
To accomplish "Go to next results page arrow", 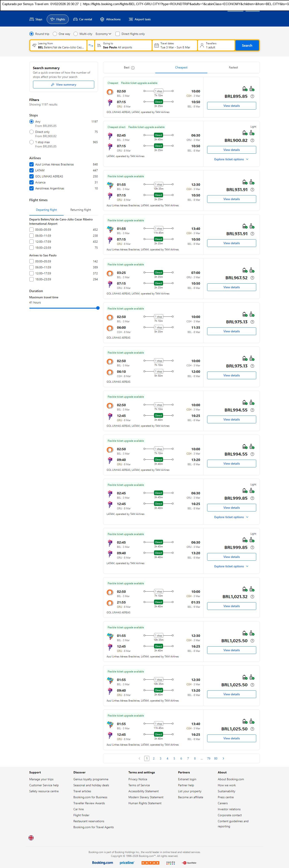I will (x=223, y=758).
